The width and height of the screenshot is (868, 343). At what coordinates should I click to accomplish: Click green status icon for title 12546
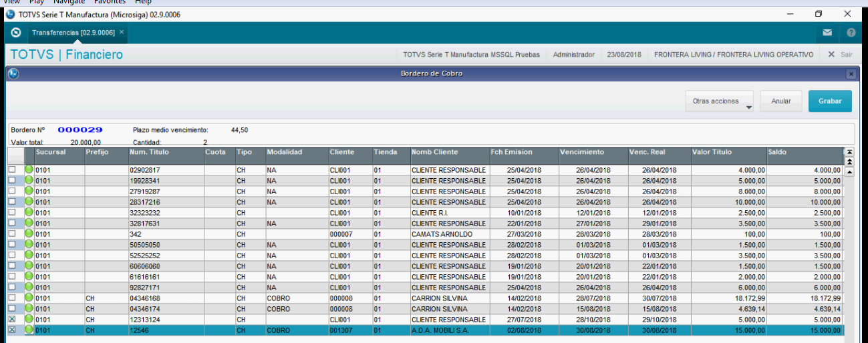[x=29, y=330]
